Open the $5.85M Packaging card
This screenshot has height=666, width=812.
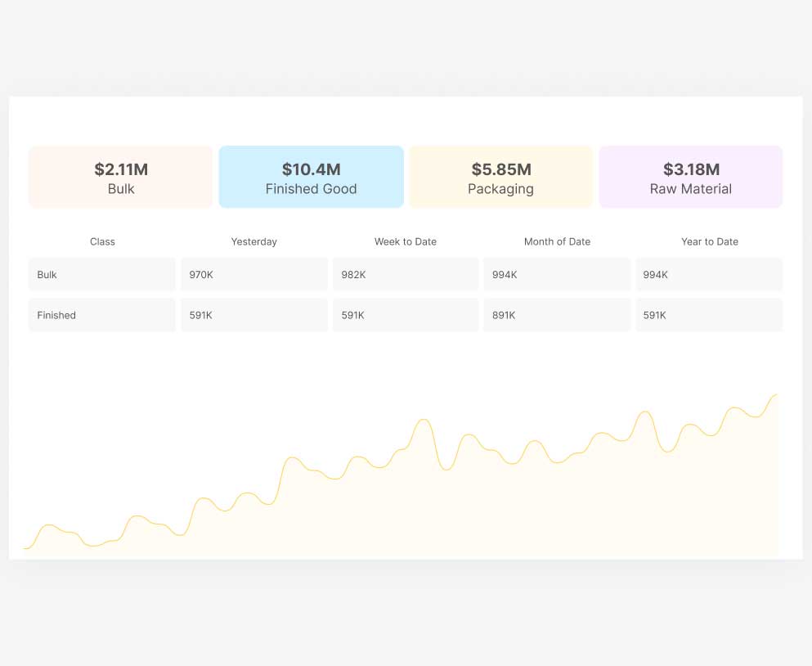(x=500, y=178)
